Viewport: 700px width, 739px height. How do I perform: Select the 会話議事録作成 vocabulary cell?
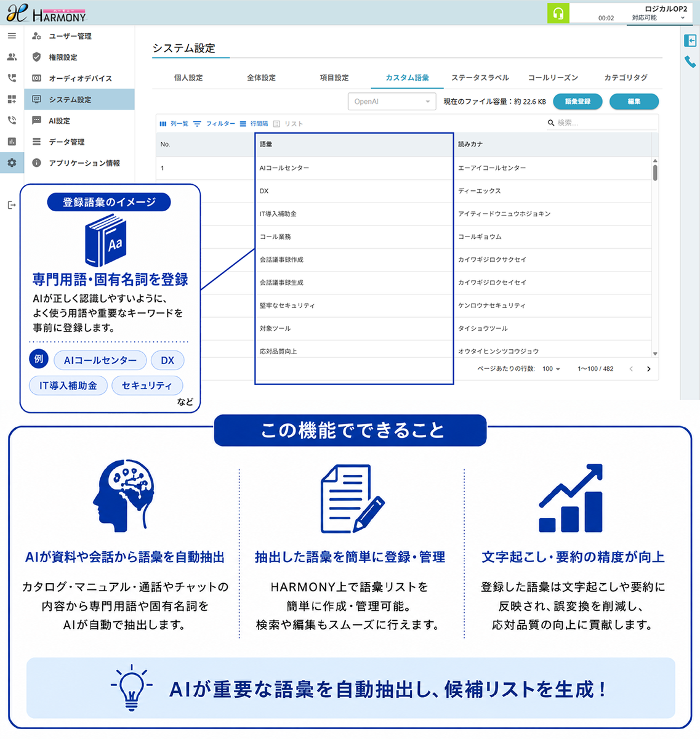pos(354,260)
